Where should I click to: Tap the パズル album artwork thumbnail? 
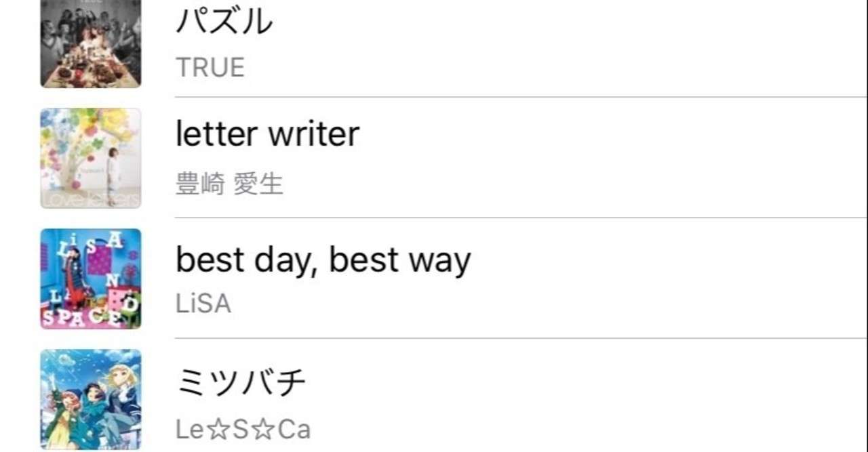point(91,44)
